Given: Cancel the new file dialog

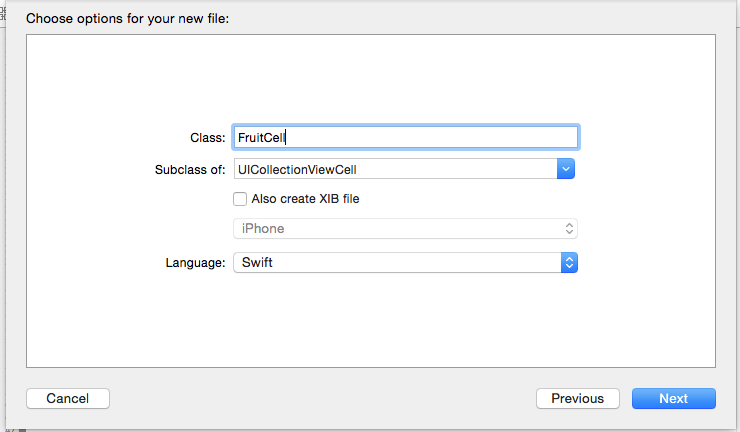Looking at the screenshot, I should pyautogui.click(x=68, y=398).
